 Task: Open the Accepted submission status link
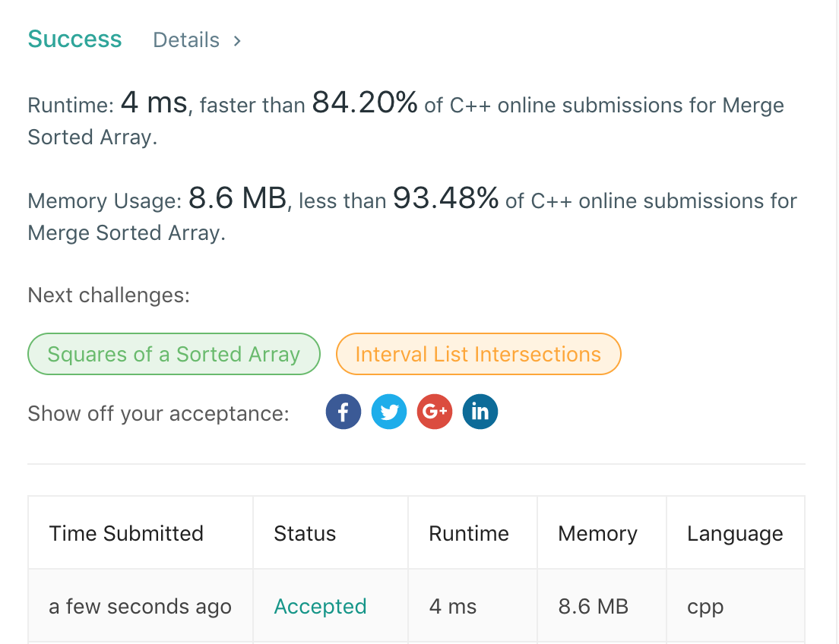320,607
